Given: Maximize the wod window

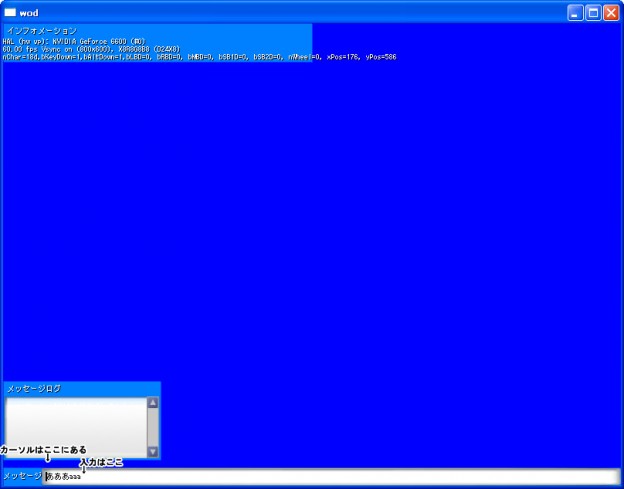Looking at the screenshot, I should tap(593, 13).
